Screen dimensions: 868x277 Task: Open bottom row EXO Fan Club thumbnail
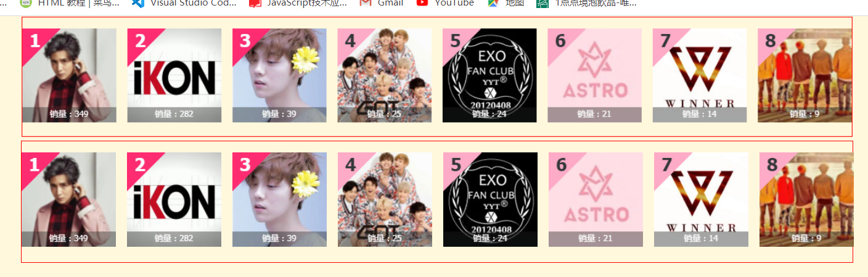[x=490, y=199]
